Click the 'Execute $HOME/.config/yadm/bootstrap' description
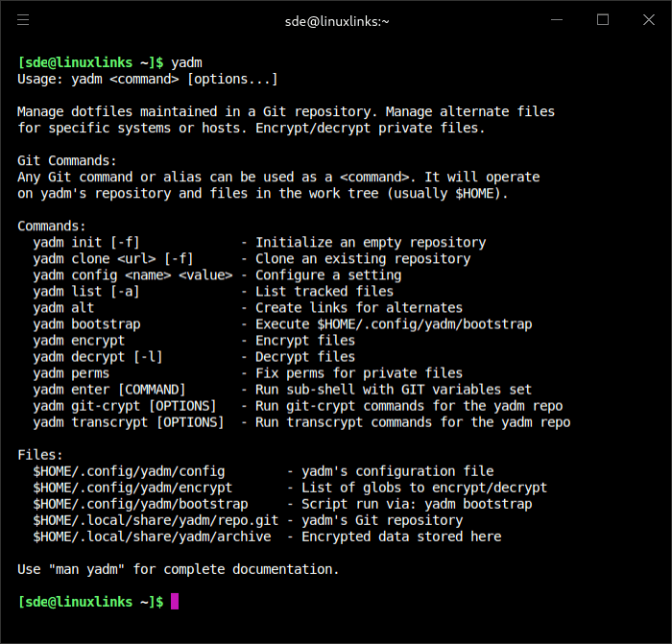The width and height of the screenshot is (672, 644). (x=394, y=324)
